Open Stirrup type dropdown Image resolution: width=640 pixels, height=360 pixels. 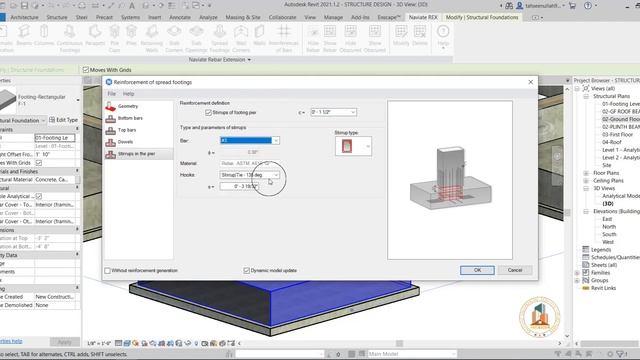point(368,146)
